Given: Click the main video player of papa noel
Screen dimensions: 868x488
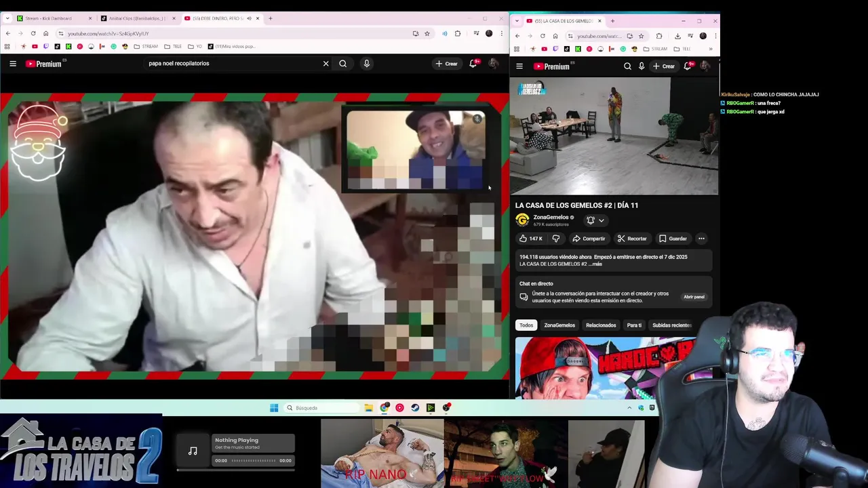Looking at the screenshot, I should pyautogui.click(x=254, y=237).
